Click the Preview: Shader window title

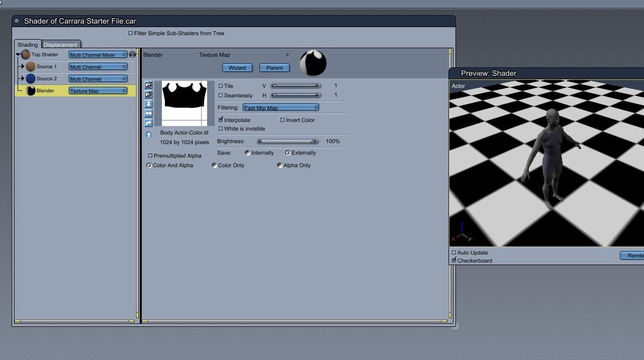(488, 73)
